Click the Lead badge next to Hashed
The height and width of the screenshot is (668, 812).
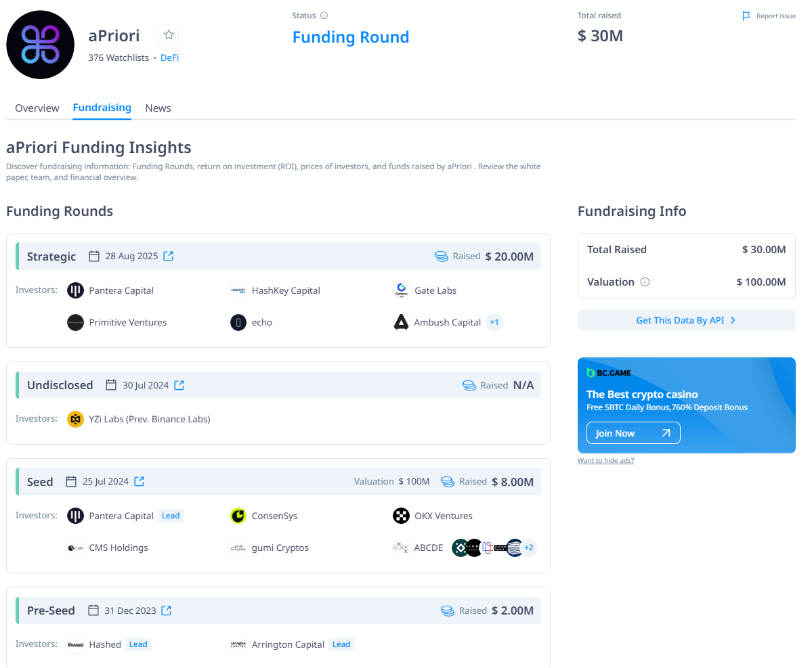[138, 644]
